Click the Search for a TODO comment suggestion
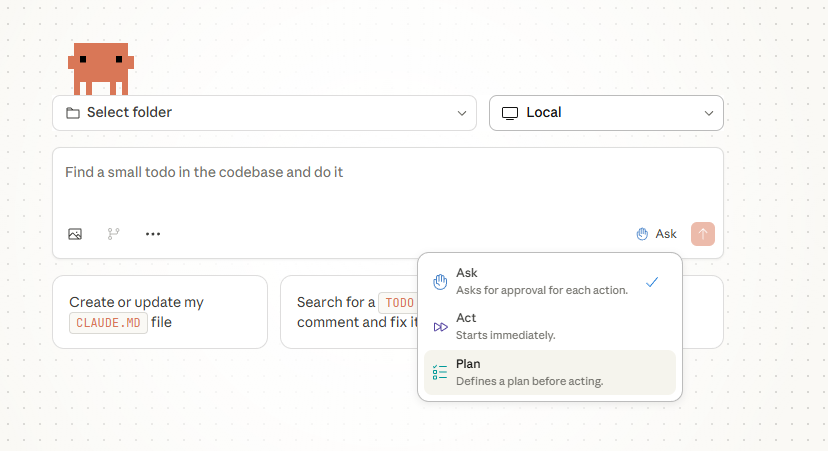This screenshot has width=828, height=451. 349,312
